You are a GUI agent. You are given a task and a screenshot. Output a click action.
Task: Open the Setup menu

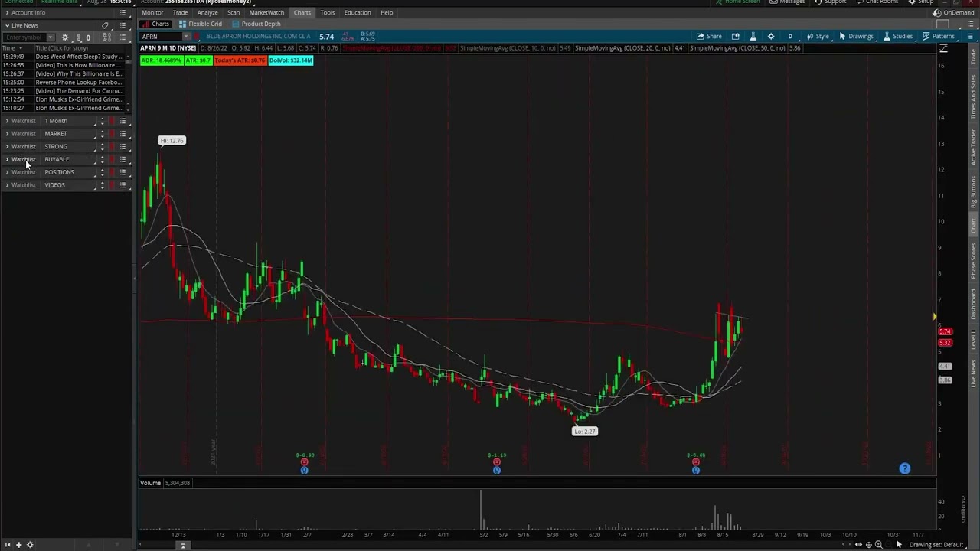point(922,2)
